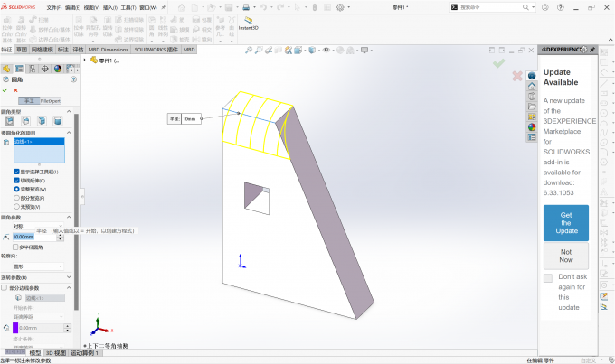Click the zoom to area icon
The image size is (615, 364).
pos(259,51)
